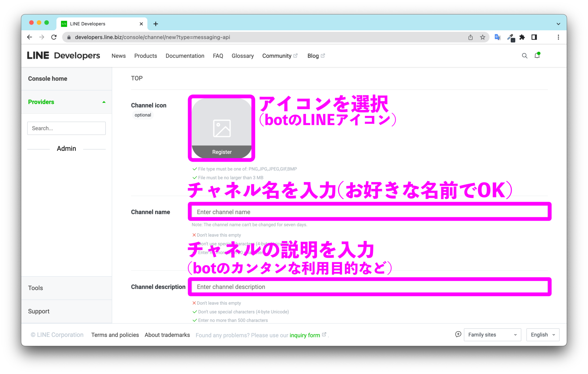Click Register to upload a channel icon
This screenshot has height=374, width=588.
(221, 152)
